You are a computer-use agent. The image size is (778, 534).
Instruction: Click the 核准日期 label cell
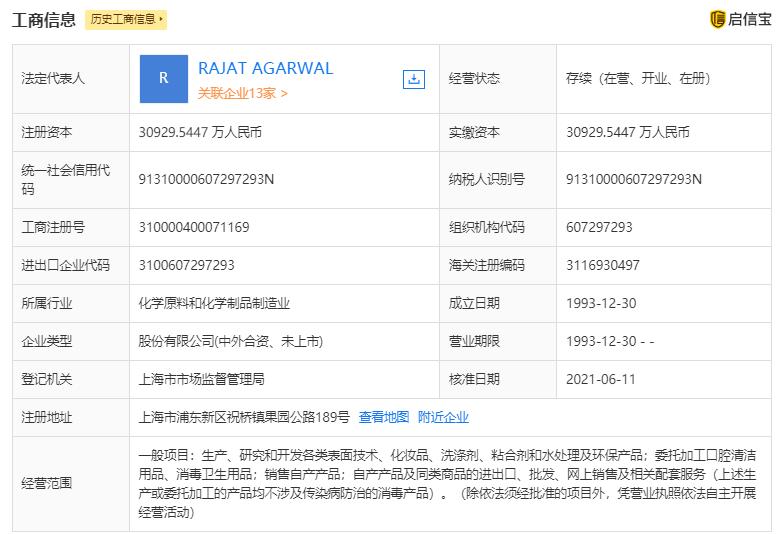(498, 379)
